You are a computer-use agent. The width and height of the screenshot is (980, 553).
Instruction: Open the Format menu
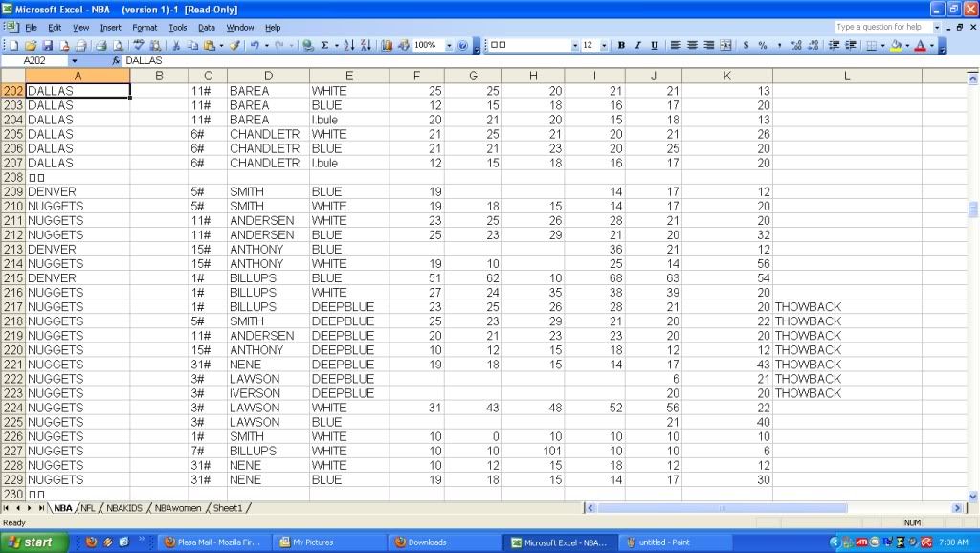click(145, 28)
